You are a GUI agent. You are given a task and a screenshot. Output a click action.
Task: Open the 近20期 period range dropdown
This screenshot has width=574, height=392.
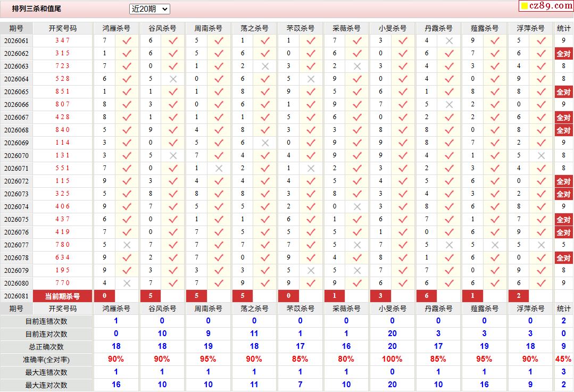(x=149, y=9)
